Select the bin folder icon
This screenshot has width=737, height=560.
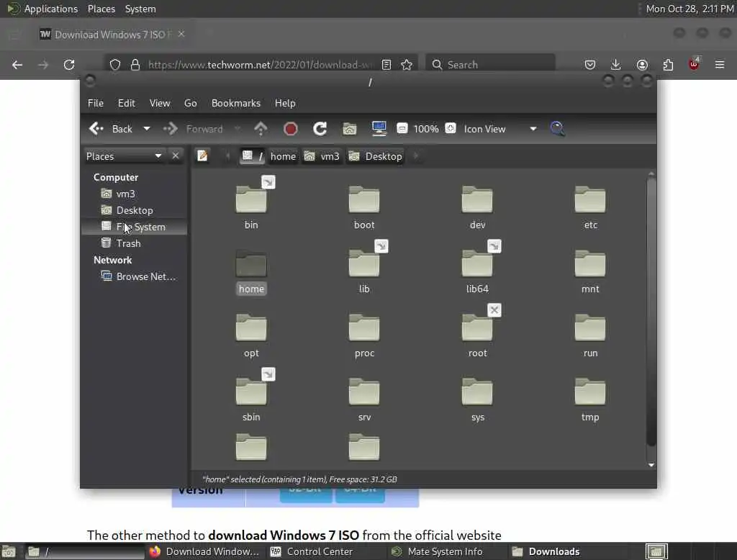tap(251, 199)
